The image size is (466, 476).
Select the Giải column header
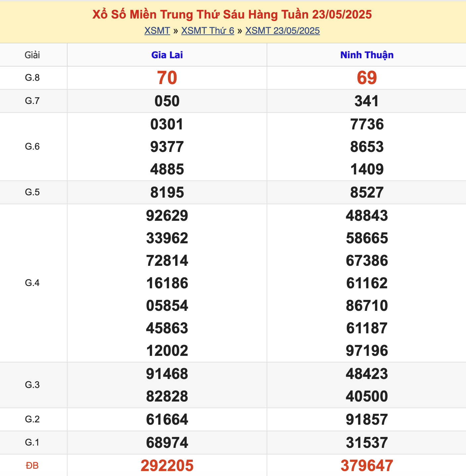32,55
